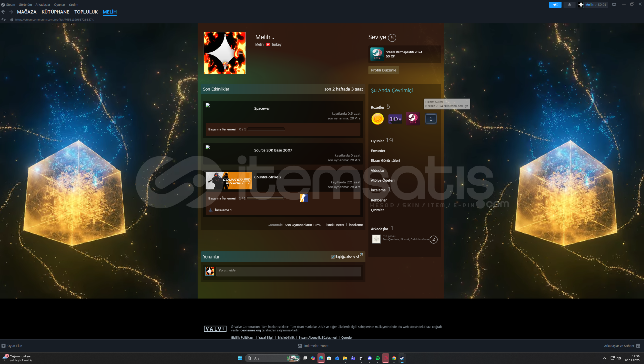This screenshot has width=644, height=364.
Task: Show hidden system tray icons chevron
Action: 604,358
